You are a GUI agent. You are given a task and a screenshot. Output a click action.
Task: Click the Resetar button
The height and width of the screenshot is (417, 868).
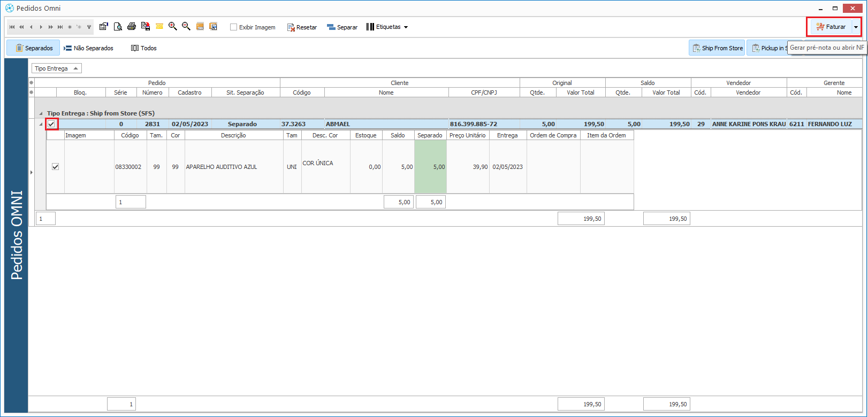click(302, 27)
